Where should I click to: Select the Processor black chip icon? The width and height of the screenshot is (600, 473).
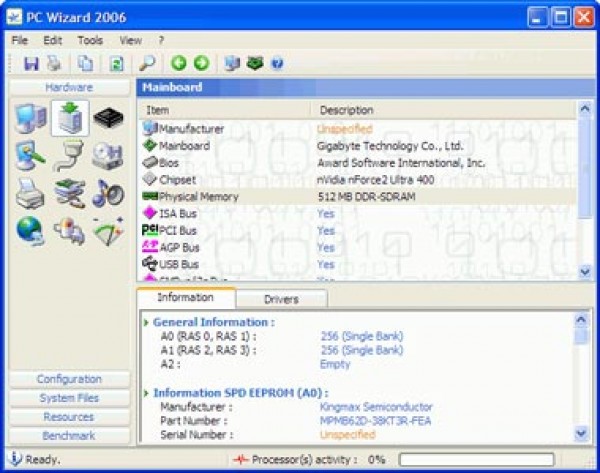109,118
